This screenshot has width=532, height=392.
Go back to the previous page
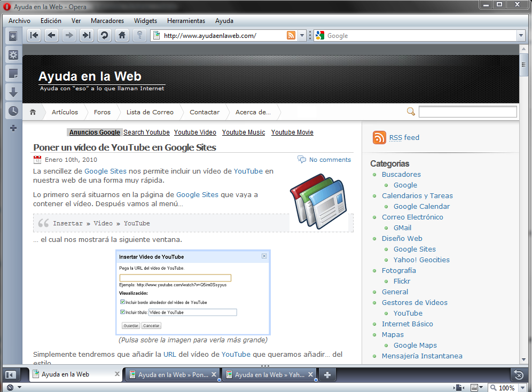pyautogui.click(x=52, y=35)
